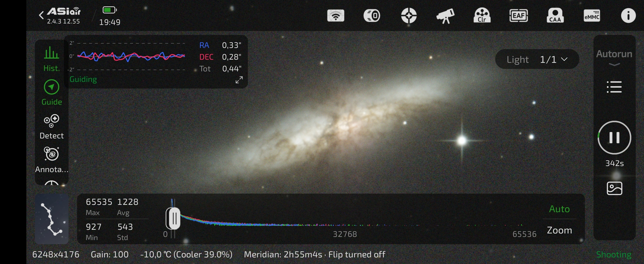Open the WiFi settings icon

pyautogui.click(x=335, y=16)
